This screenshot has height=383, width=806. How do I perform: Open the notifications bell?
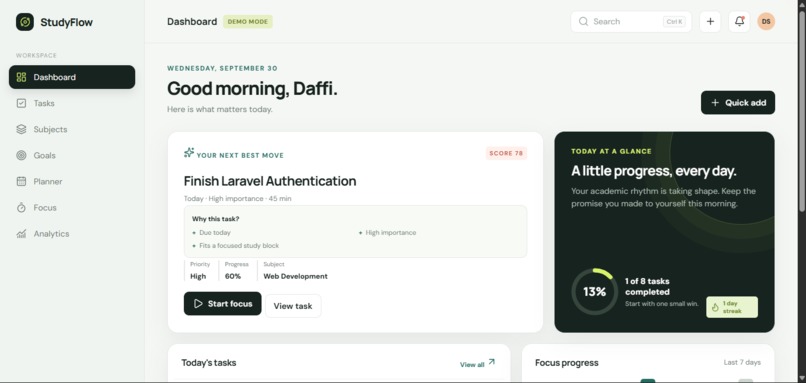(x=739, y=22)
